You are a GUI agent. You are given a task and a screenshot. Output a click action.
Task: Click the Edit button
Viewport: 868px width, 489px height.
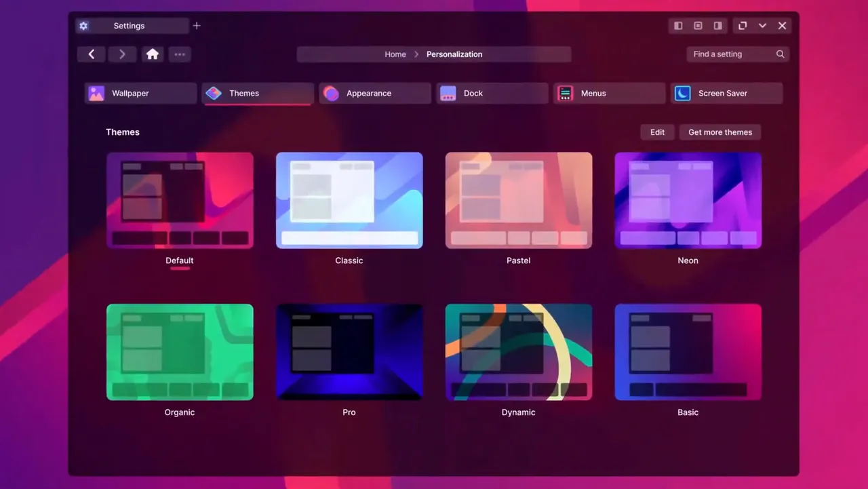(658, 132)
